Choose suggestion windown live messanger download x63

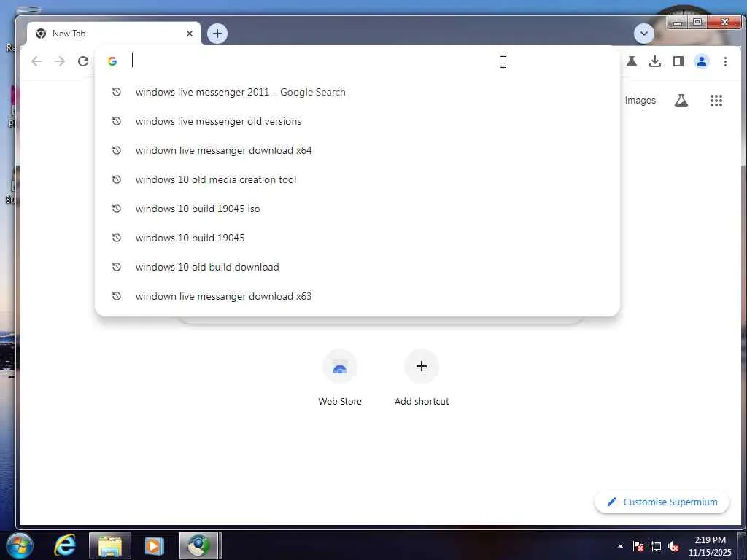coord(357,296)
